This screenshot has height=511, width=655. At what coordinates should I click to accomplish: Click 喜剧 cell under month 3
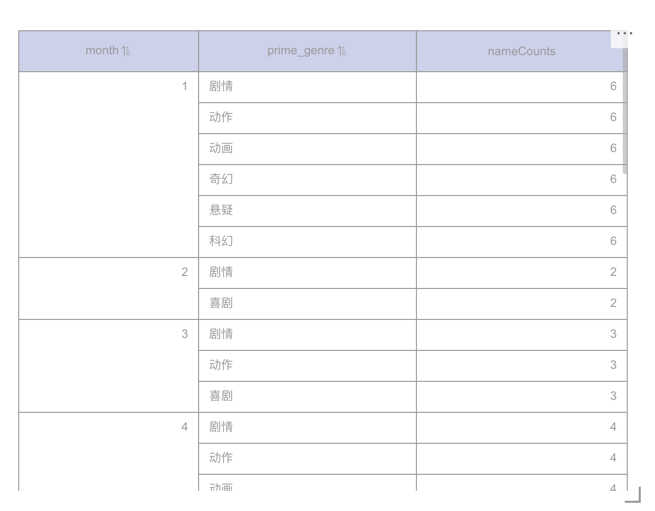pyautogui.click(x=221, y=396)
